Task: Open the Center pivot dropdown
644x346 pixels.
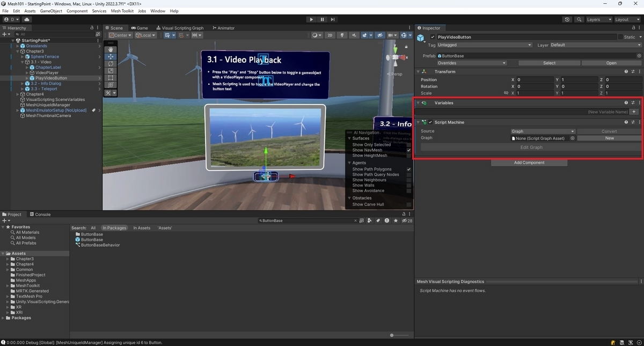Action: (121, 35)
